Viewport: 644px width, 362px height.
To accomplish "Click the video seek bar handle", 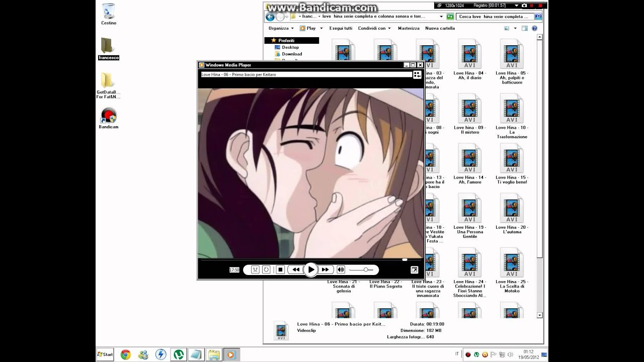I will pos(405,260).
